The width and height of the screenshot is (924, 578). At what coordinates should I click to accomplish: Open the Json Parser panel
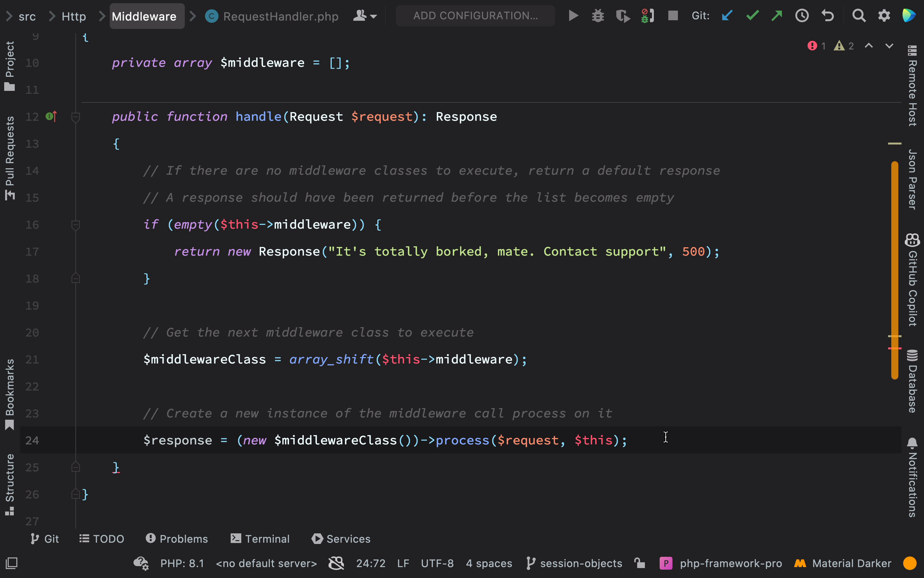pos(912,179)
